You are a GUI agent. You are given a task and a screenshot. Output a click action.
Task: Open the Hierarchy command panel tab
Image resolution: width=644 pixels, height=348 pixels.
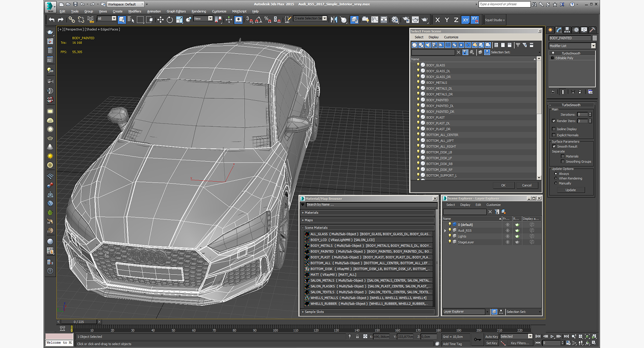point(568,30)
